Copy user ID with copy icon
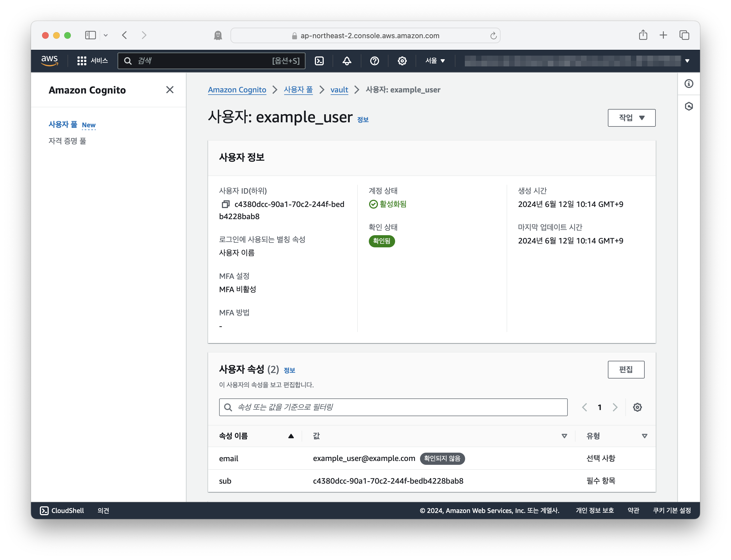This screenshot has height=560, width=731. pos(226,204)
